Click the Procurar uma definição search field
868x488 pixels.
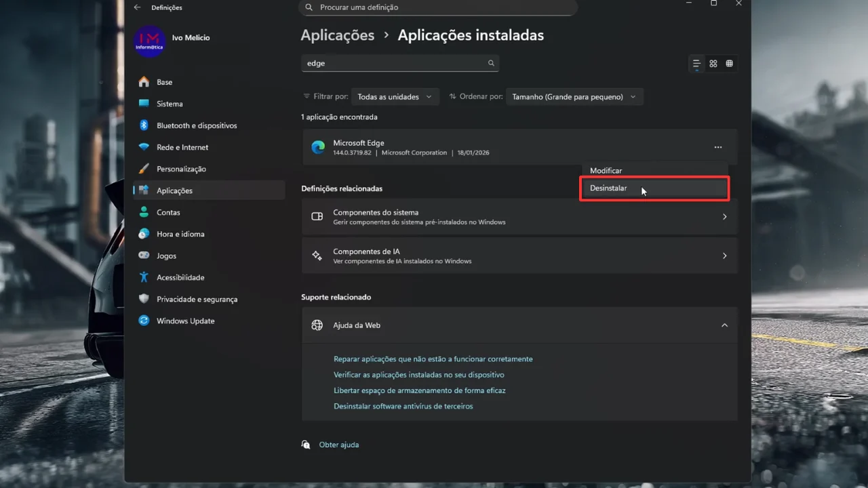438,7
